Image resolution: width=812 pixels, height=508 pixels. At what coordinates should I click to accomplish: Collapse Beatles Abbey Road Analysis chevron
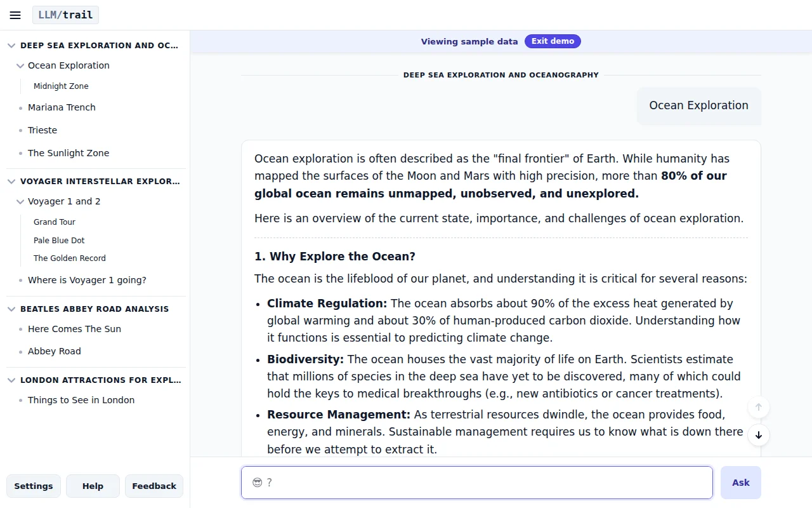coord(11,309)
